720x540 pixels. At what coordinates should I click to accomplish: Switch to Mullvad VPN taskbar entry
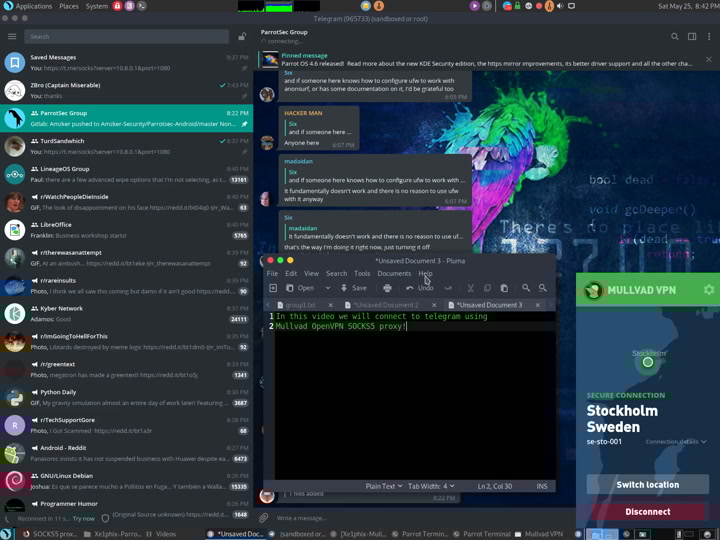pos(540,534)
